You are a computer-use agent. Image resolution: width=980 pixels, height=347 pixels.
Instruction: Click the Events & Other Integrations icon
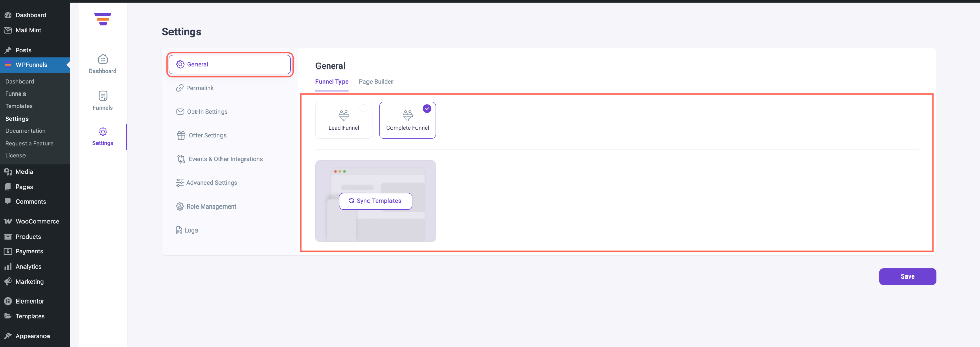coord(181,159)
